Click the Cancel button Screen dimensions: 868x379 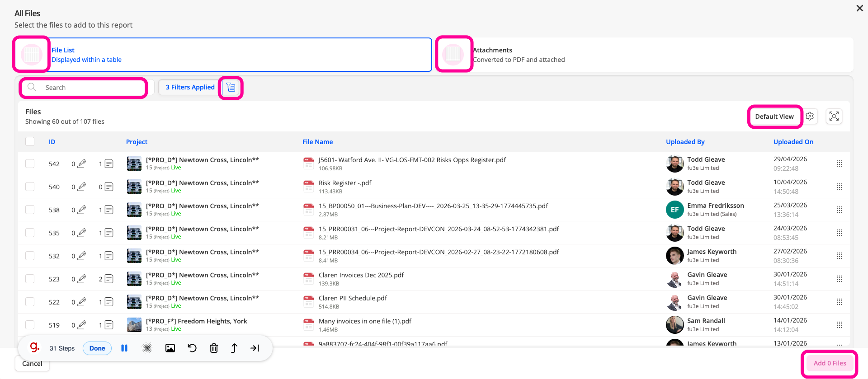pyautogui.click(x=32, y=364)
